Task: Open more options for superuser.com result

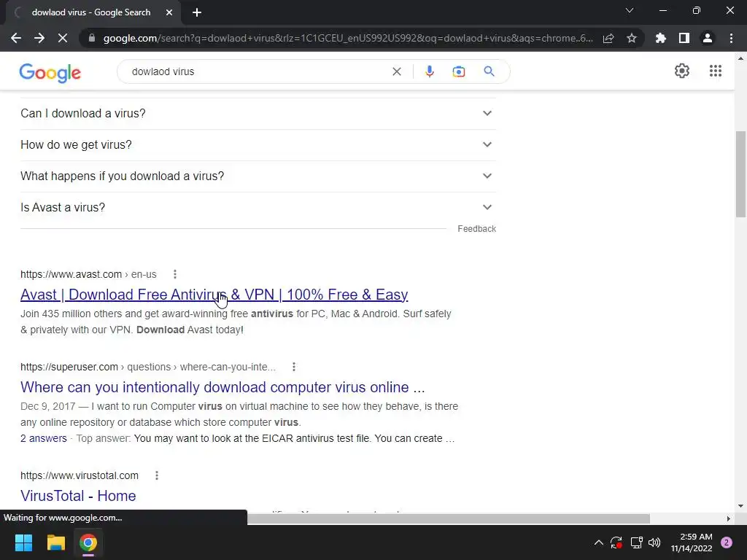Action: pyautogui.click(x=294, y=367)
